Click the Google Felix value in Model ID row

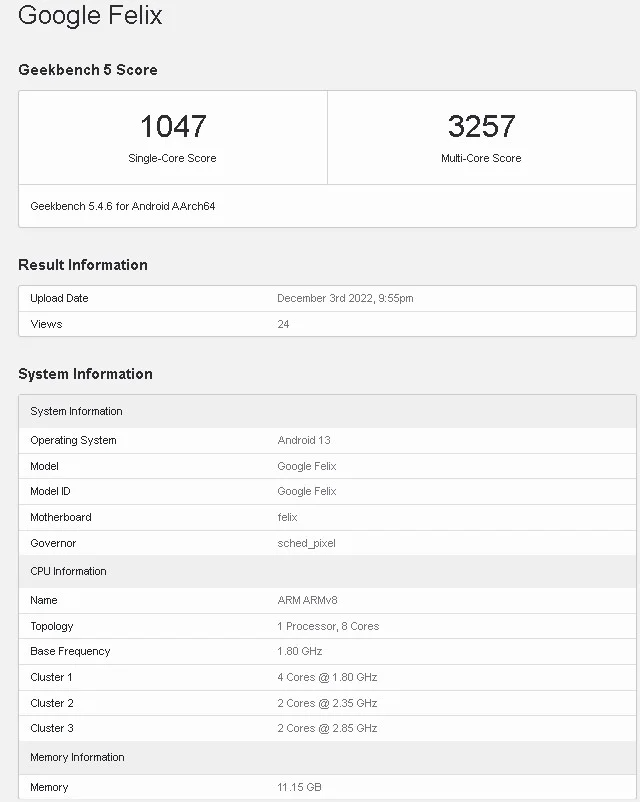[x=307, y=491]
